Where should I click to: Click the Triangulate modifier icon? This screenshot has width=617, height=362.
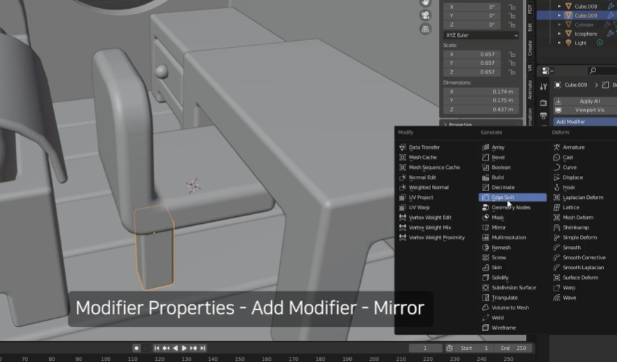[x=486, y=297]
